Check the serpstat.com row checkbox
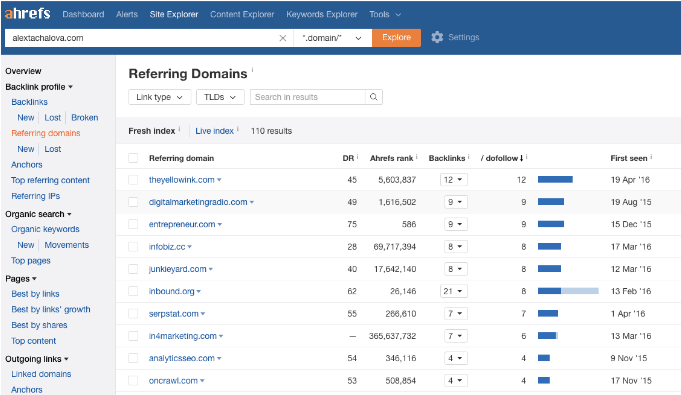This screenshot has width=681, height=395. 133,314
